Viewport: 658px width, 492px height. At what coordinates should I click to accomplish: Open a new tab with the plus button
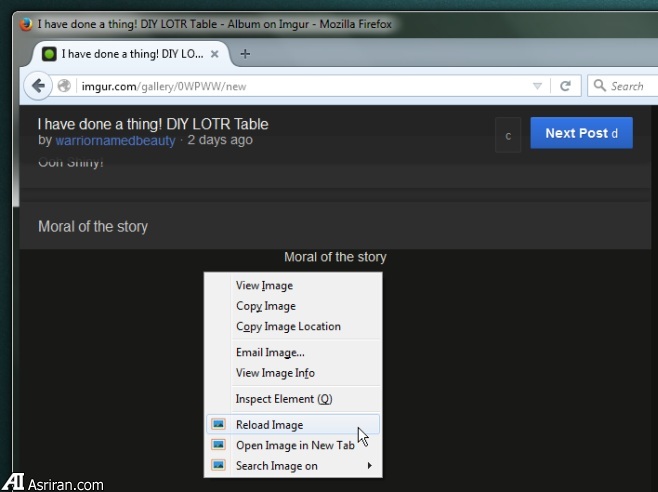coord(246,54)
